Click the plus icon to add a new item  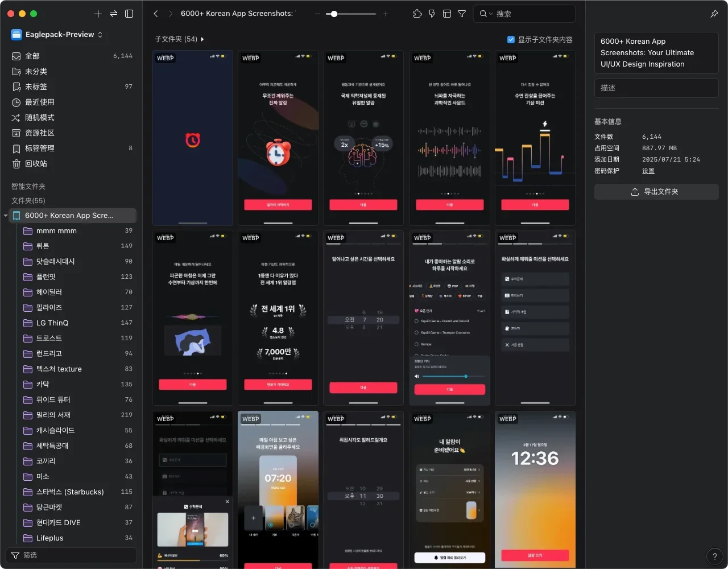click(98, 14)
